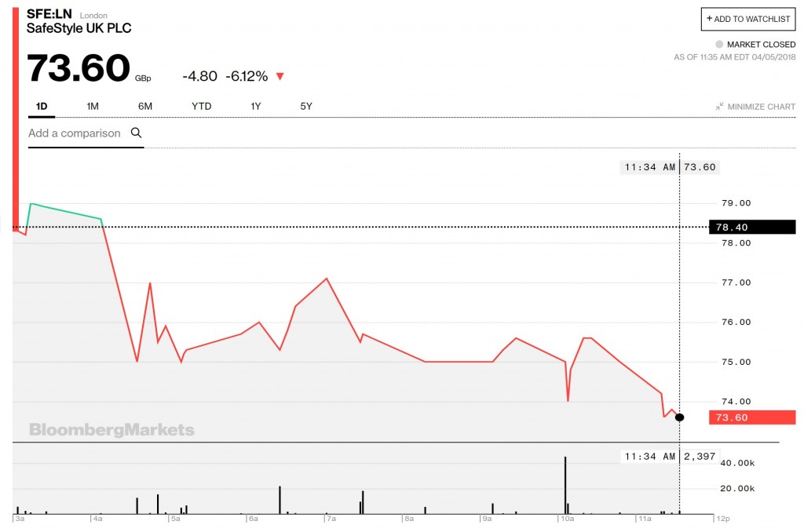The width and height of the screenshot is (804, 532).
Task: Click the black current price dot on chart
Action: [x=679, y=417]
